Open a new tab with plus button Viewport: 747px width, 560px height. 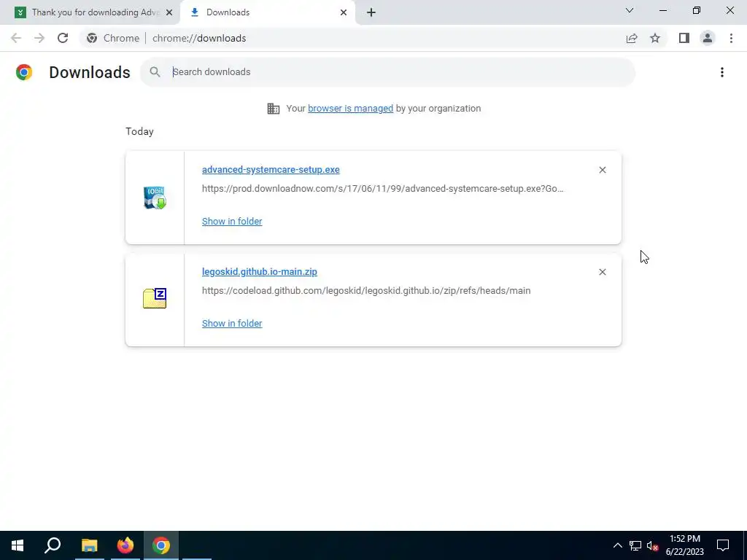(371, 12)
